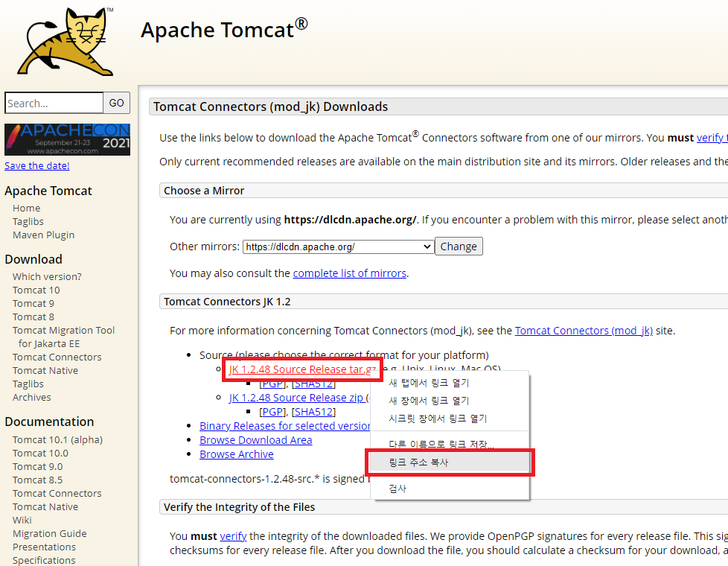
Task: Open the Browse Download Area link
Action: point(256,440)
